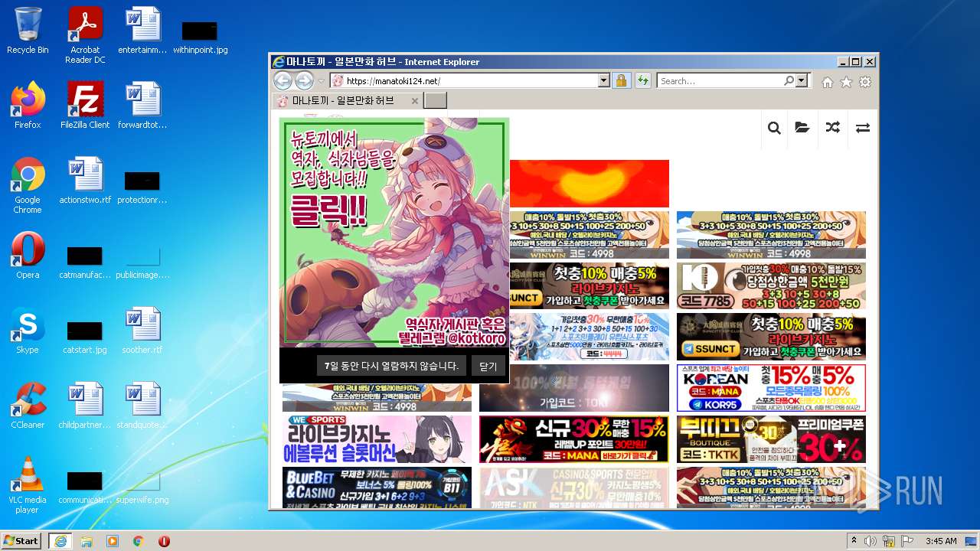Viewport: 980px width, 551px height.
Task: Click the anime recruitment popup image
Action: [x=394, y=232]
